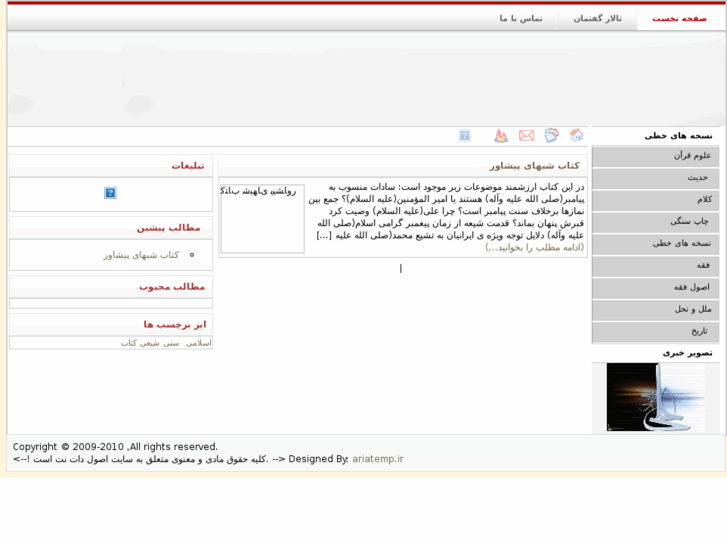Screen dimensions: 727x545
Task: Click the news image thumbnail in sidebar
Action: tap(655, 397)
